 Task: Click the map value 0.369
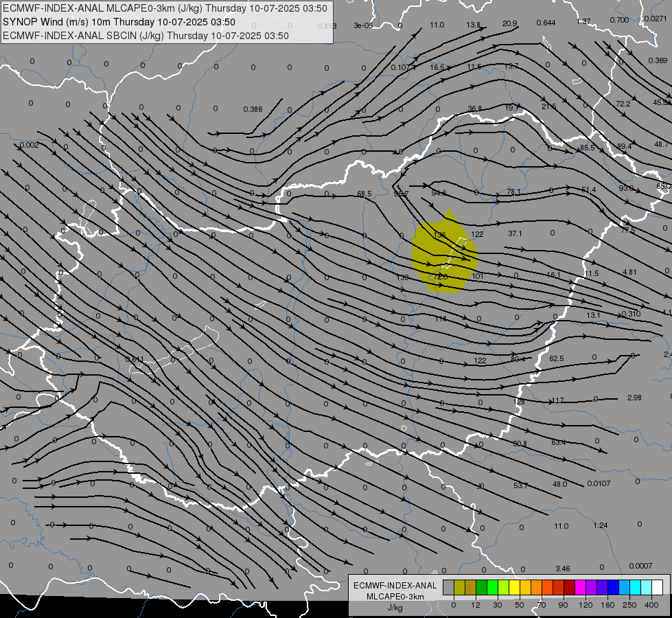pos(658,60)
